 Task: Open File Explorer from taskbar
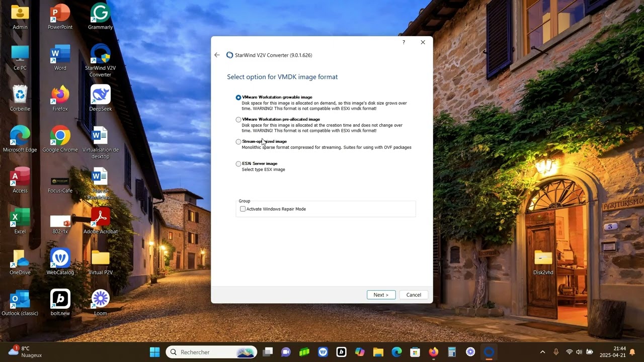click(x=378, y=352)
